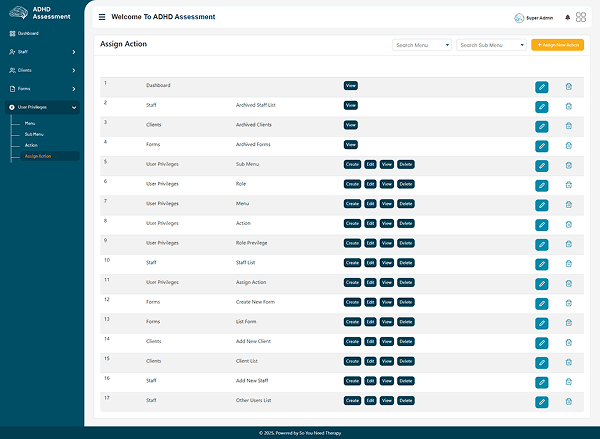
Task: Open the notifications bell icon
Action: pos(568,17)
